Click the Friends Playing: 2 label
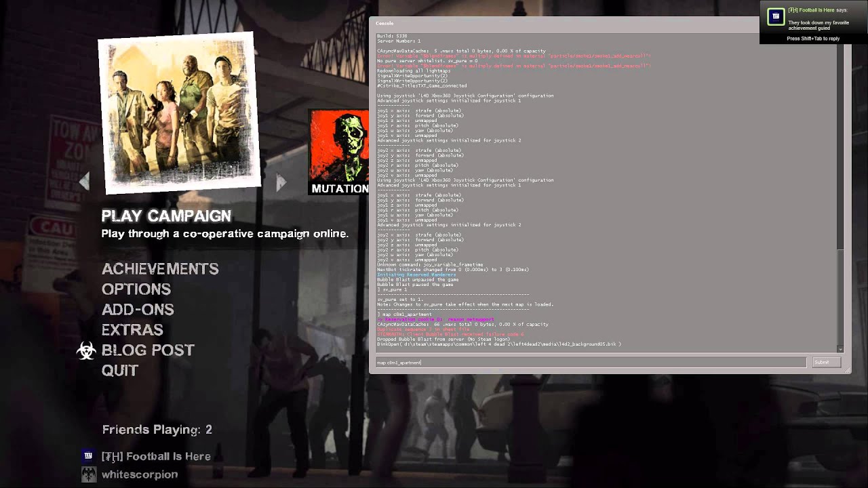868x488 pixels. pyautogui.click(x=157, y=430)
